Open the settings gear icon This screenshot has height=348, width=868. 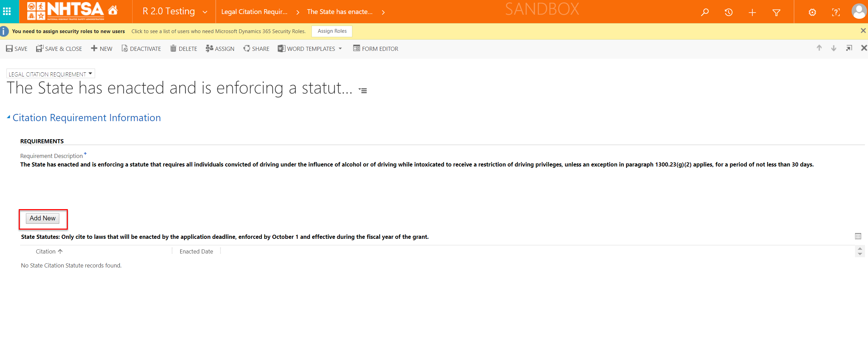(812, 12)
